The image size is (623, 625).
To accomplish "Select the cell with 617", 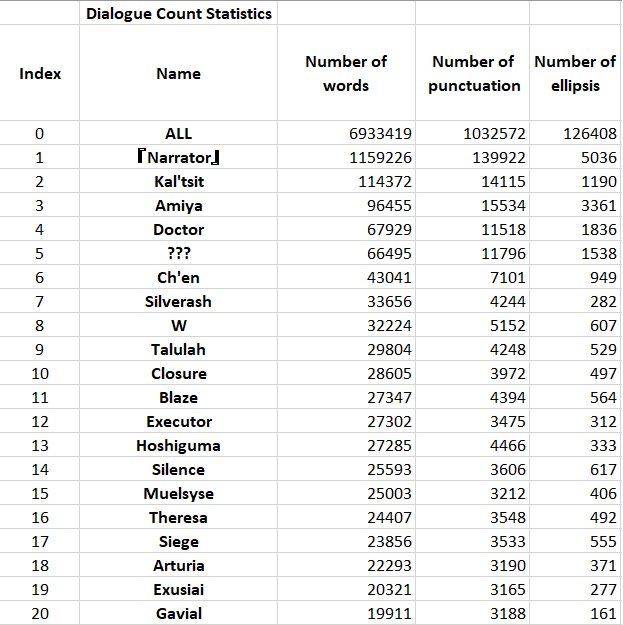I will coord(576,469).
